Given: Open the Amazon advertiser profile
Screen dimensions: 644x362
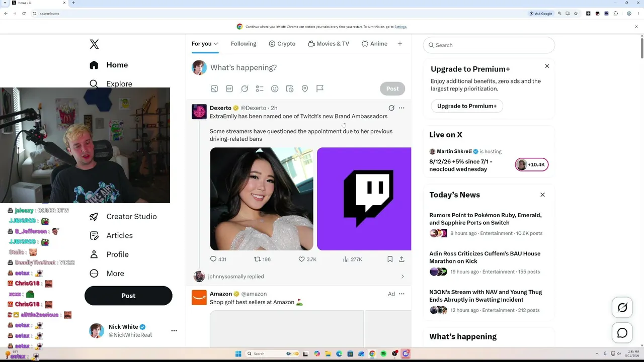Looking at the screenshot, I should pos(221,294).
